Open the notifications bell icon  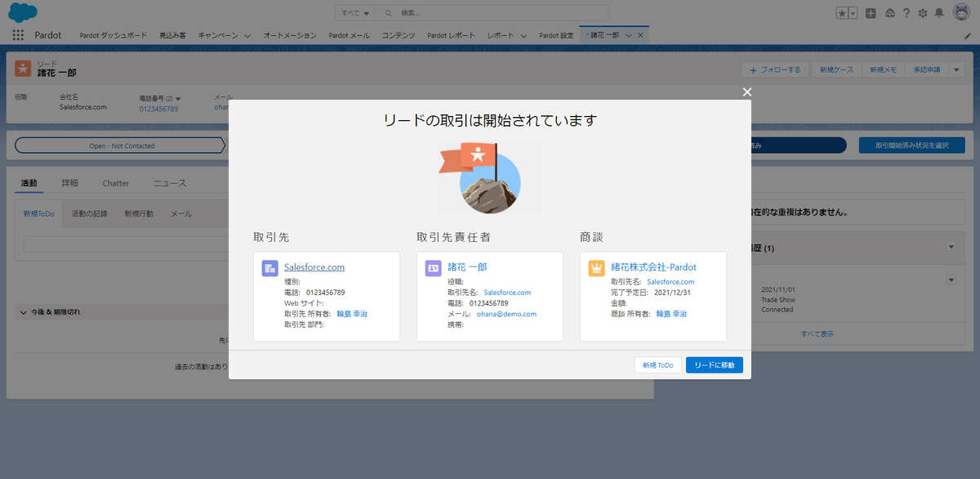(940, 13)
